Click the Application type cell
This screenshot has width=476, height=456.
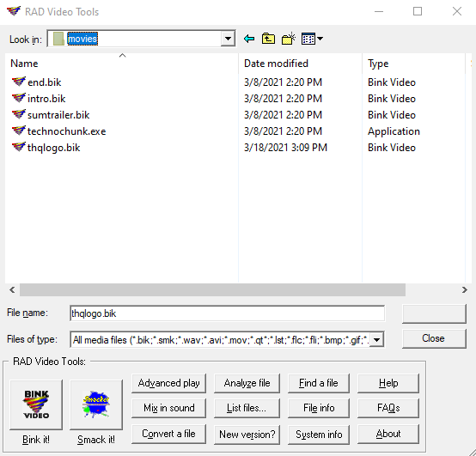394,131
